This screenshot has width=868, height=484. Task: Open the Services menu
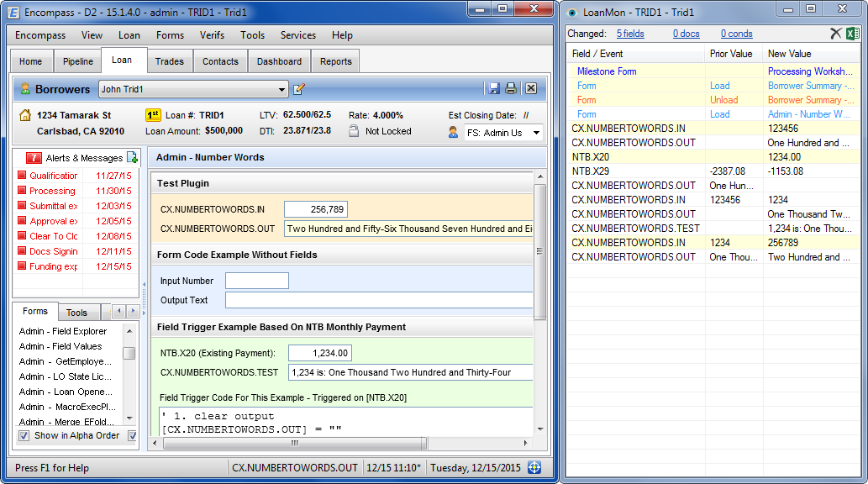tap(297, 35)
